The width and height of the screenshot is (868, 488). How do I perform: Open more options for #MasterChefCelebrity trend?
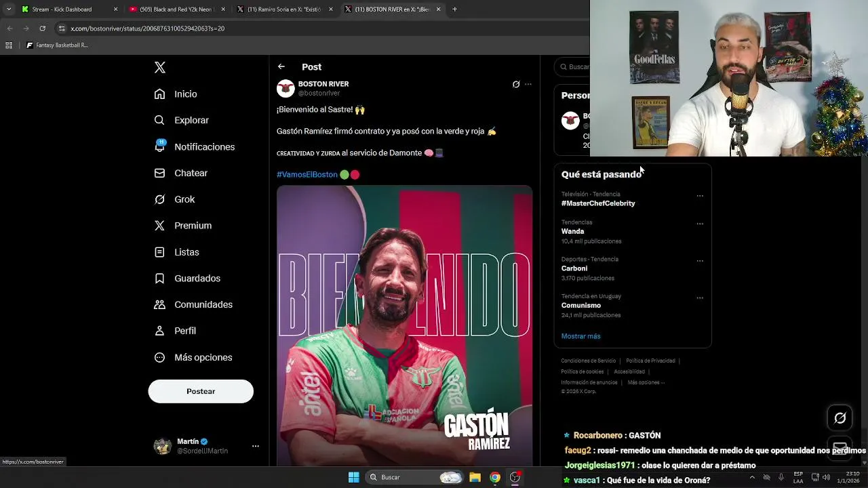point(700,196)
